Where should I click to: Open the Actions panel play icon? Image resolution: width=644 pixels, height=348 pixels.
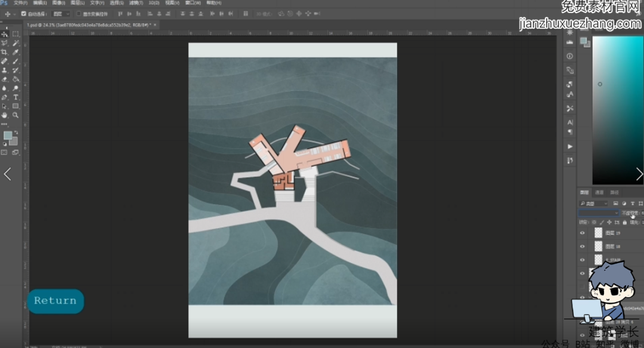click(x=569, y=146)
